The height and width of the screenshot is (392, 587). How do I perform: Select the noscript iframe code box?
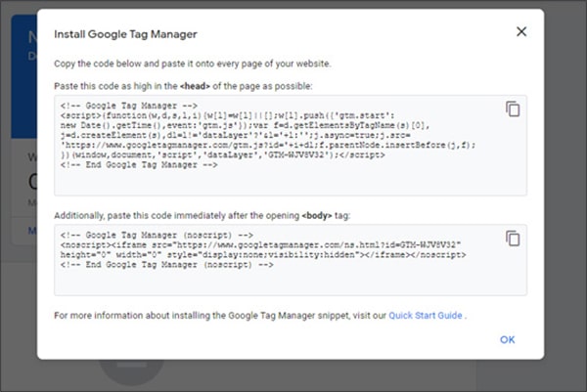(291, 260)
